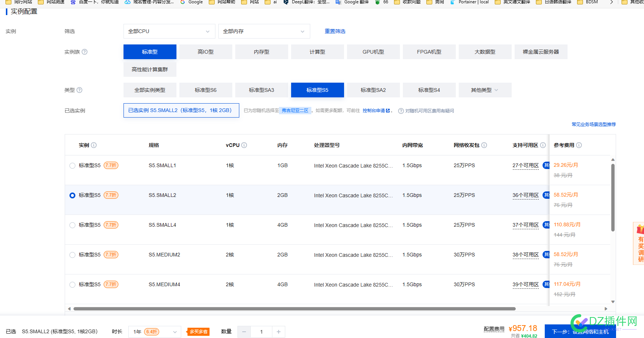Select S5.MEDIUM2 instance radio button
The height and width of the screenshot is (338, 644).
[x=72, y=255]
